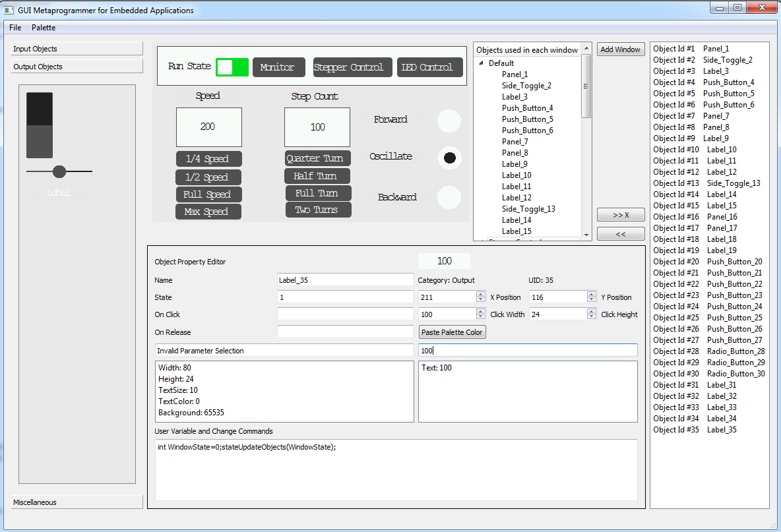
Task: Click the horizontal slider knob in palette
Action: pos(59,171)
